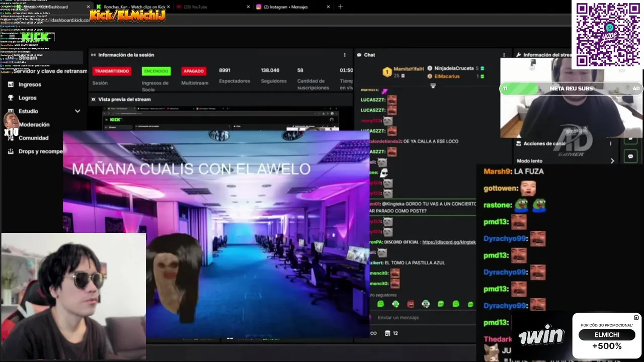The width and height of the screenshot is (644, 362).
Task: Click the 58 suscripciones count
Action: 300,70
